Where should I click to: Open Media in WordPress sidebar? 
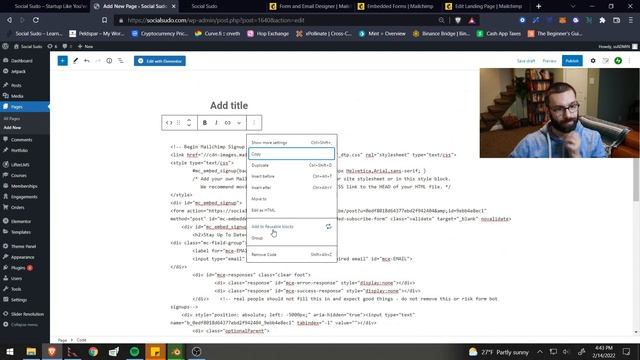coord(17,96)
